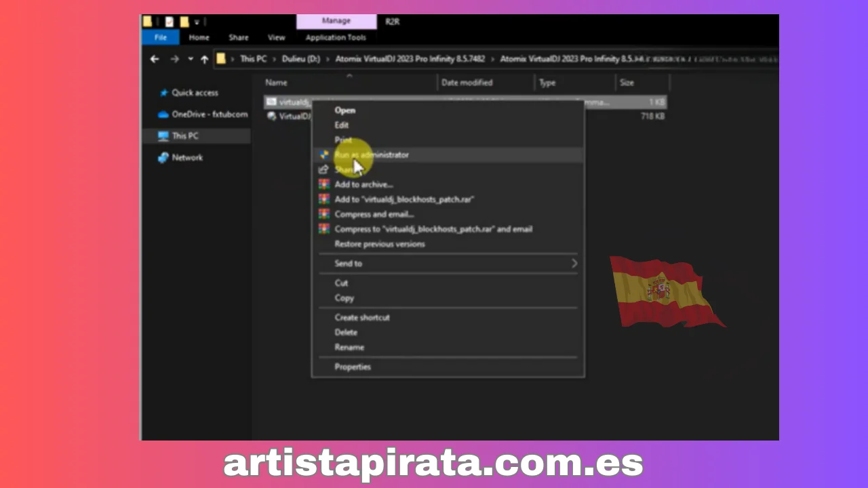Click the Manage contextual tab
This screenshot has width=868, height=488.
tap(336, 22)
